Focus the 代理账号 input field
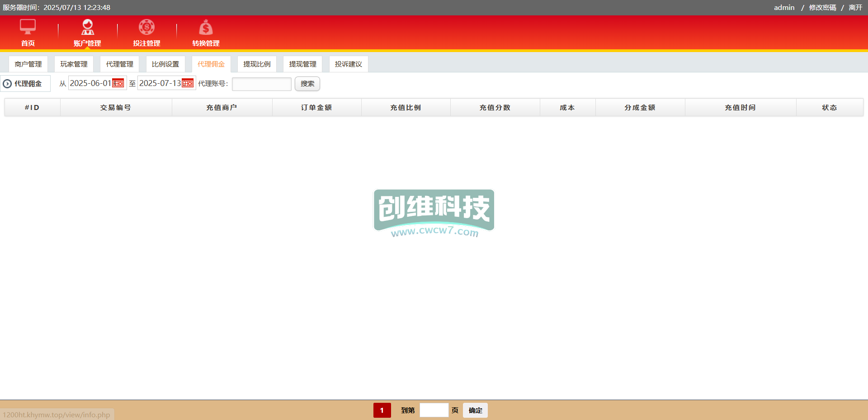The width and height of the screenshot is (868, 420). [x=262, y=84]
